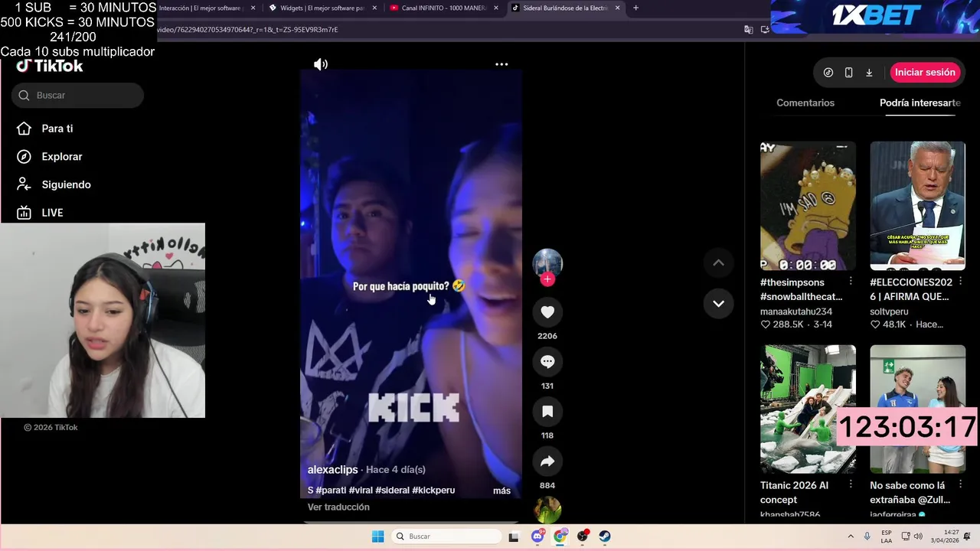Open Chrome from the taskbar
The width and height of the screenshot is (980, 551).
[560, 536]
